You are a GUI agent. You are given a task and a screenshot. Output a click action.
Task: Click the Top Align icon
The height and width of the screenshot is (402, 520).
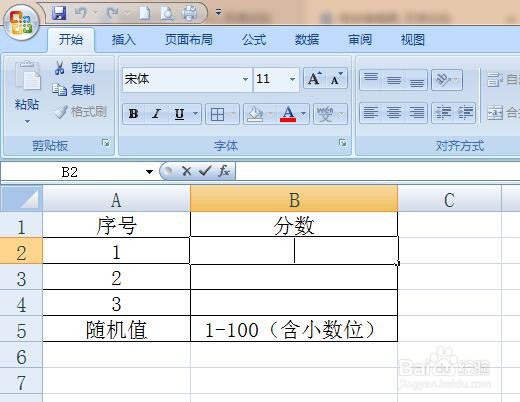371,79
